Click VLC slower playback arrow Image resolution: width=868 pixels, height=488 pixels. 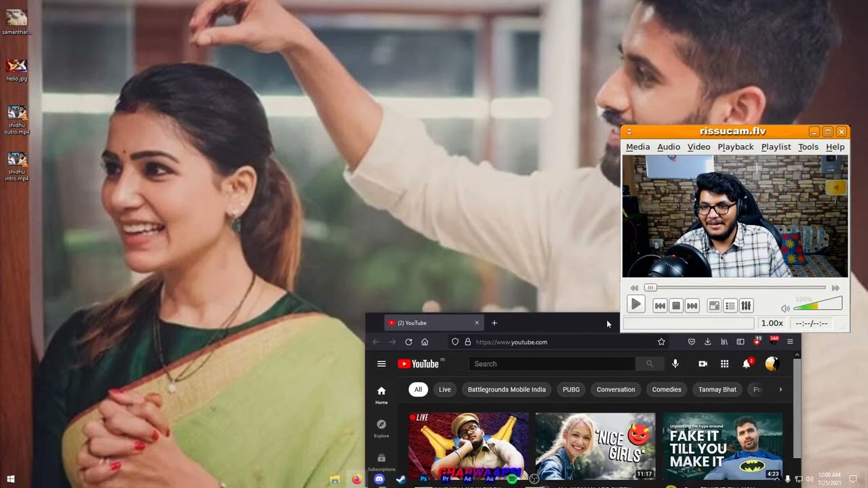(x=634, y=288)
